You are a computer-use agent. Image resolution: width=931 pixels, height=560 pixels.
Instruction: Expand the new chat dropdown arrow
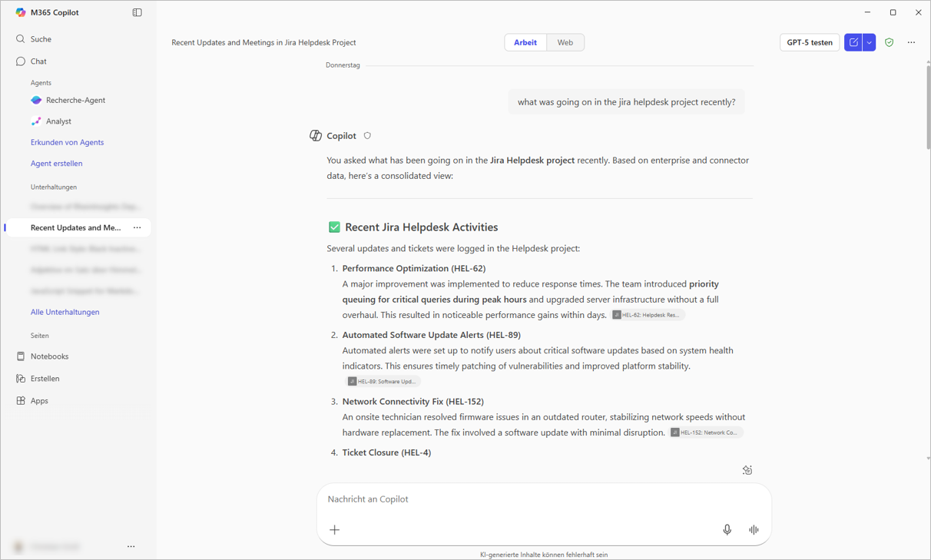[x=869, y=43]
